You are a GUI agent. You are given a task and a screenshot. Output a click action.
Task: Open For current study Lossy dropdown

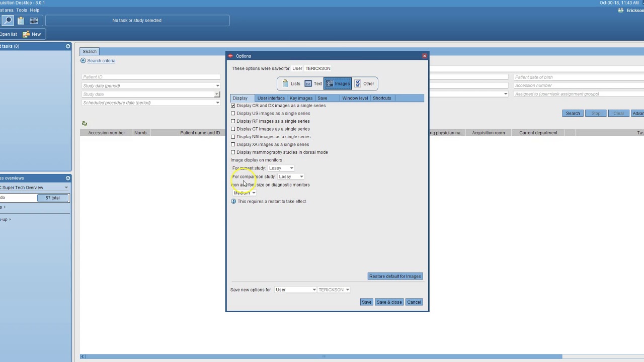click(281, 168)
